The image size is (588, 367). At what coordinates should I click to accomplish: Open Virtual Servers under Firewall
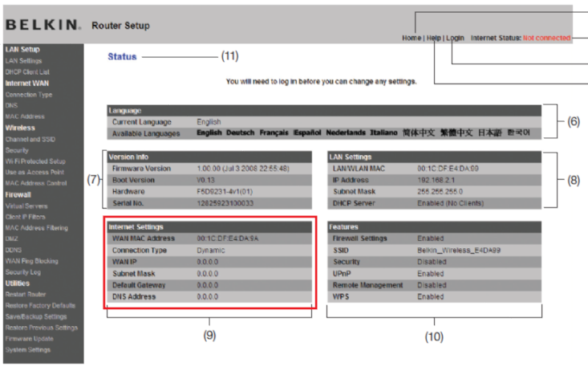26,206
